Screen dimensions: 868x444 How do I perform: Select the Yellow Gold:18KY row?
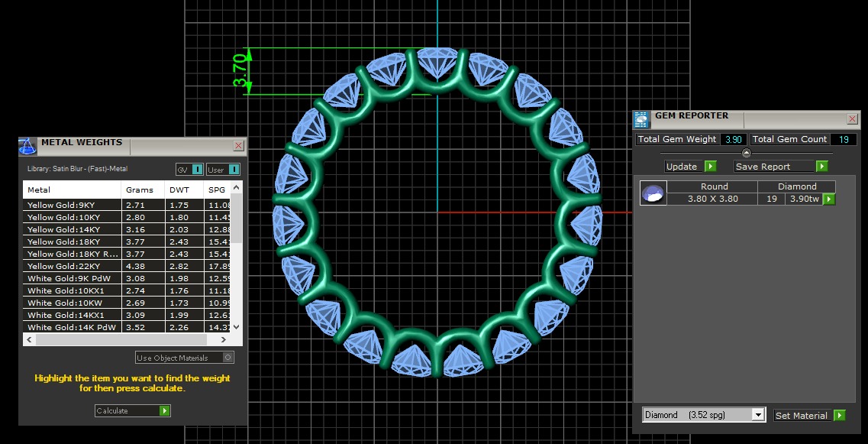pos(126,241)
